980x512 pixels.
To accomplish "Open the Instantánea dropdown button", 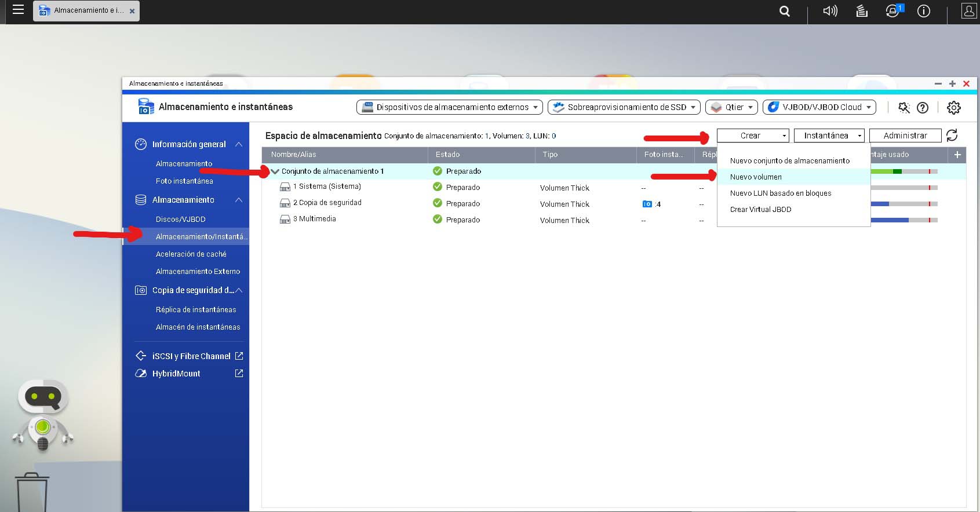I will coord(829,136).
